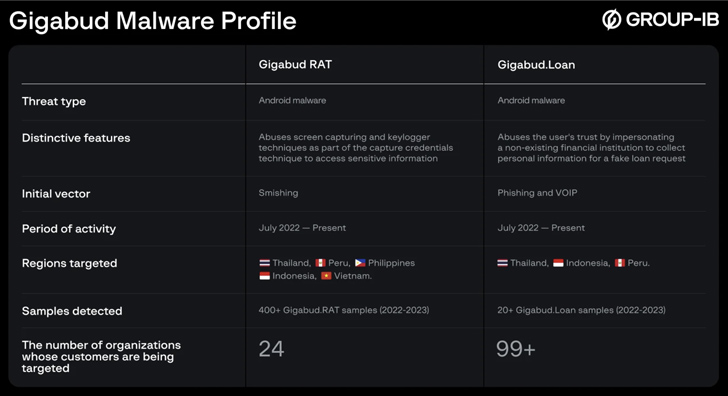Screen dimensions: 728x396
Task: Click the '24' organizations count
Action: click(x=272, y=349)
